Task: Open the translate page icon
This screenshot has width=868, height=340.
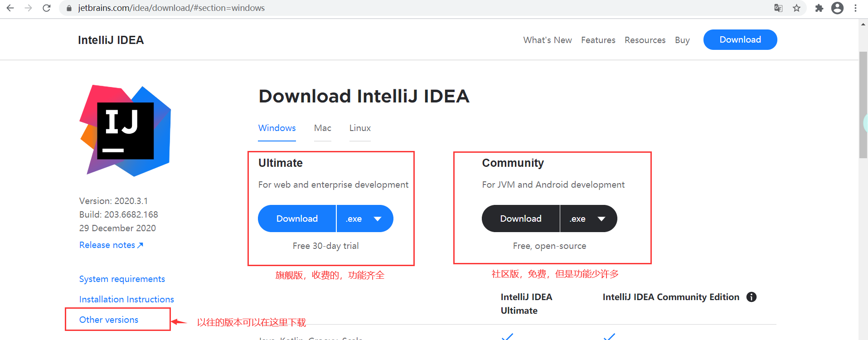Action: click(778, 8)
